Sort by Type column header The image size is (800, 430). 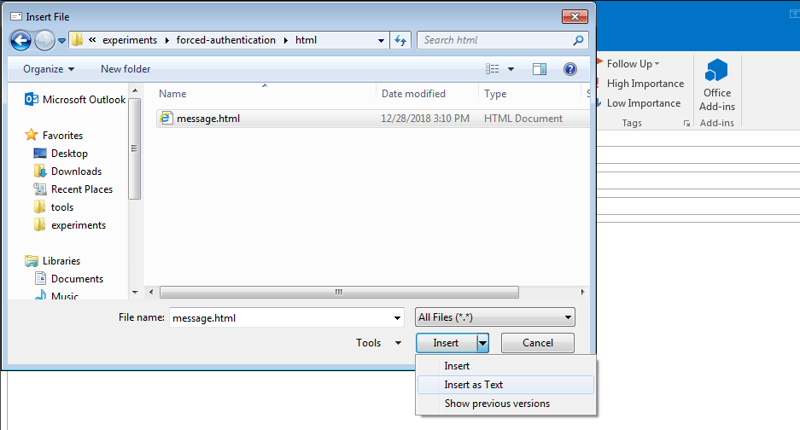[495, 94]
